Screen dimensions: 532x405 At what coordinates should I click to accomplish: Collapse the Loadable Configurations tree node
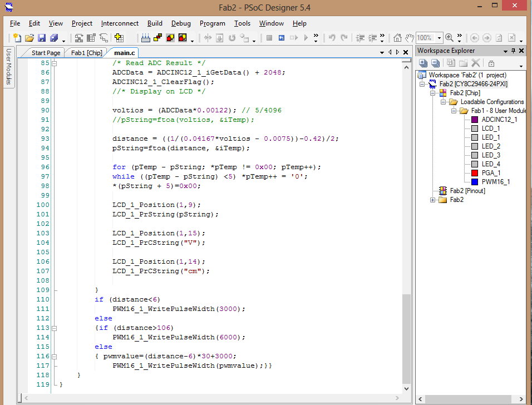[444, 102]
